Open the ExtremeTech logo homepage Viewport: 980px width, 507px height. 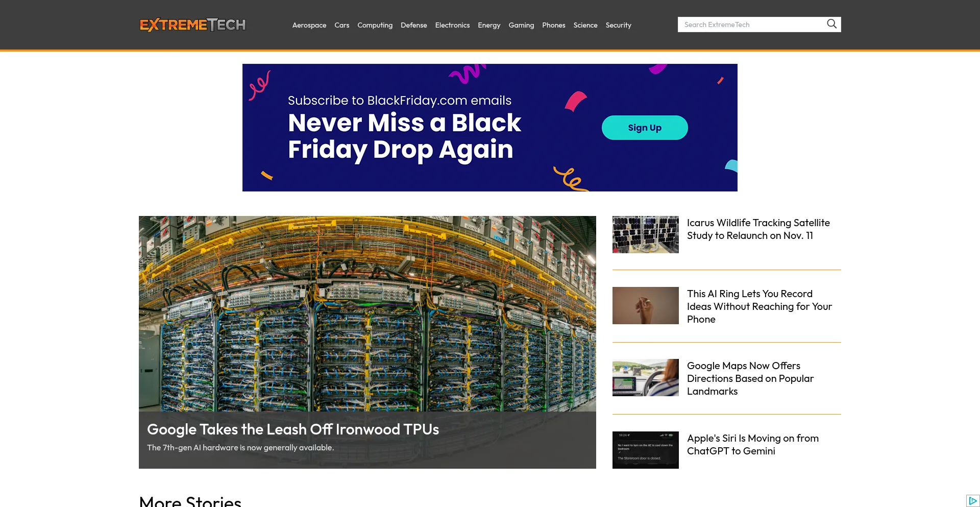pos(192,25)
